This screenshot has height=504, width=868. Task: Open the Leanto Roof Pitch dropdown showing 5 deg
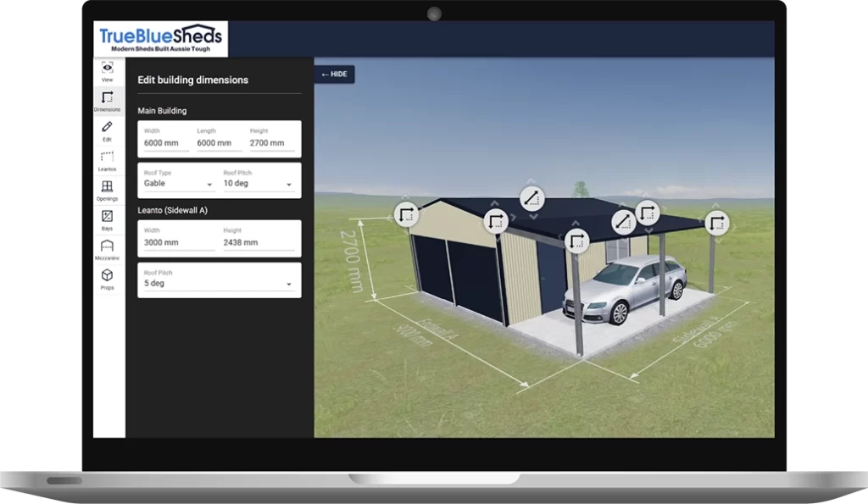pos(219,283)
